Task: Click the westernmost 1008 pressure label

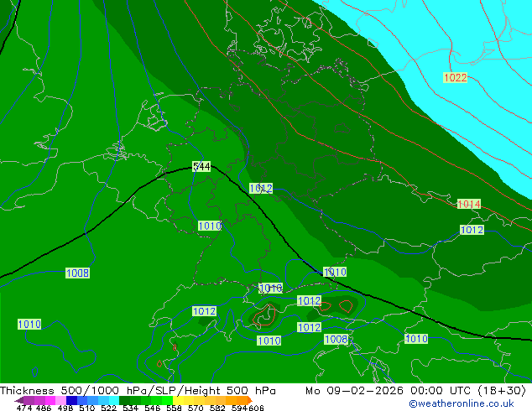Action: point(78,273)
